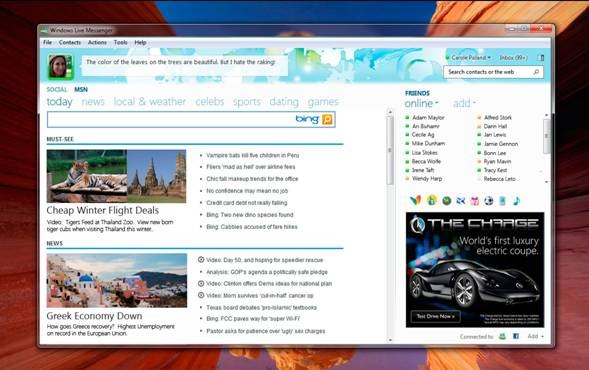Click the friends list scrollbar thumb
The width and height of the screenshot is (589, 370).
tap(547, 136)
